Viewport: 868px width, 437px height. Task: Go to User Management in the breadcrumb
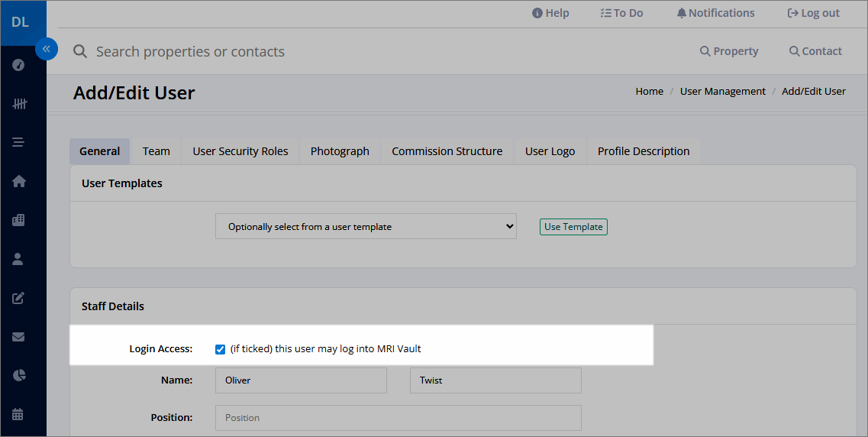[722, 92]
